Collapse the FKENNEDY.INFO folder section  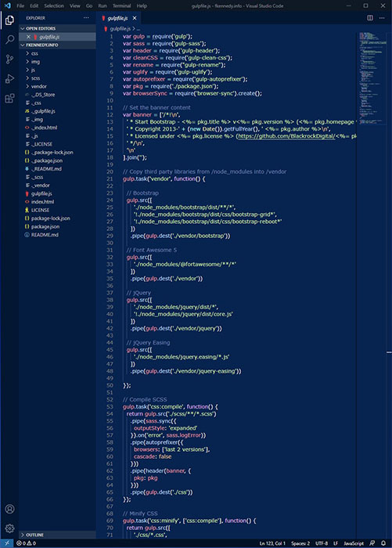point(58,45)
